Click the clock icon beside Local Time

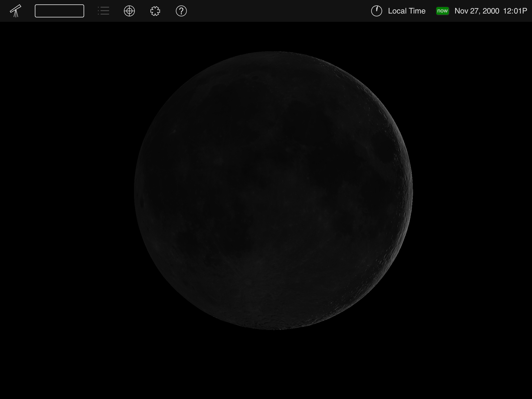click(376, 11)
